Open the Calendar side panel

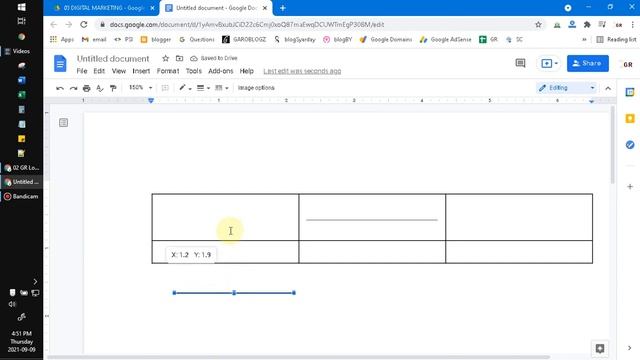(630, 92)
